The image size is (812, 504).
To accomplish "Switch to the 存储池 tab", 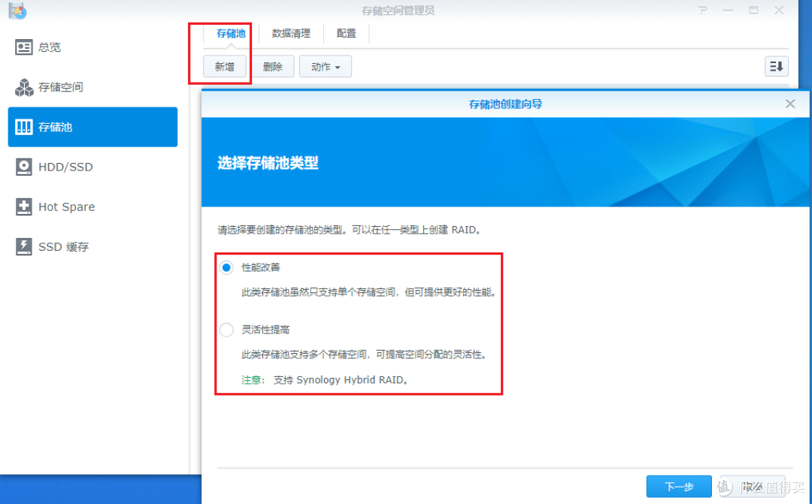I will [x=231, y=34].
